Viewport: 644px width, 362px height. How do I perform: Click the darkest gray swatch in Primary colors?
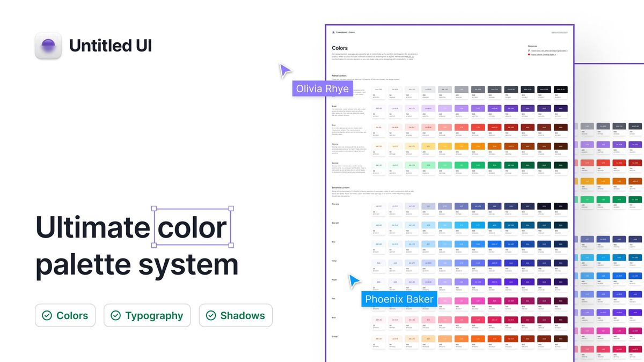click(x=559, y=90)
